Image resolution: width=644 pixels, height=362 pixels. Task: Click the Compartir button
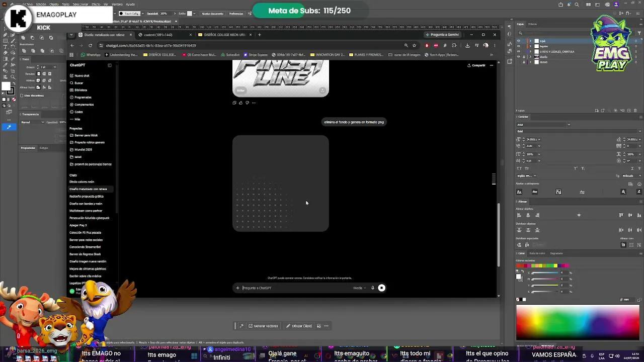(476, 65)
